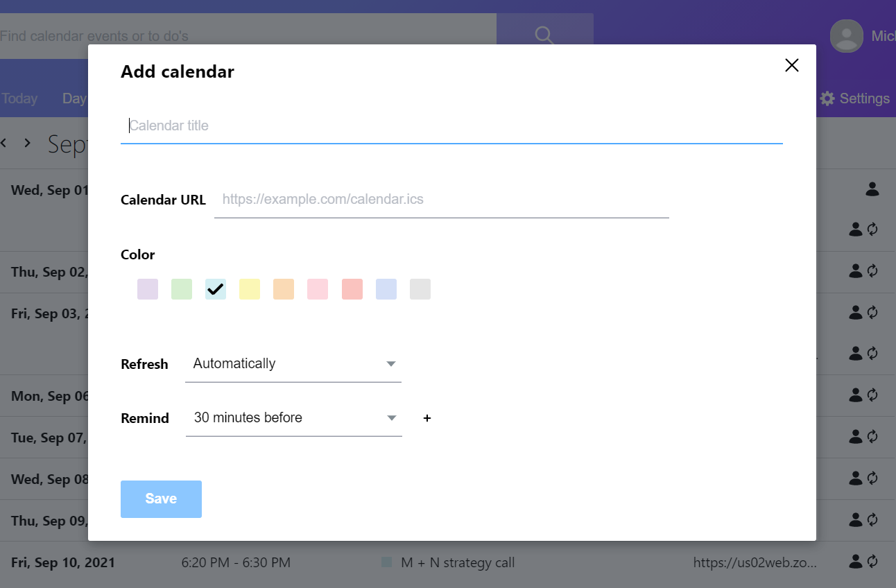Pick the light green color swatch
Viewport: 896px width, 588px height.
pos(182,289)
